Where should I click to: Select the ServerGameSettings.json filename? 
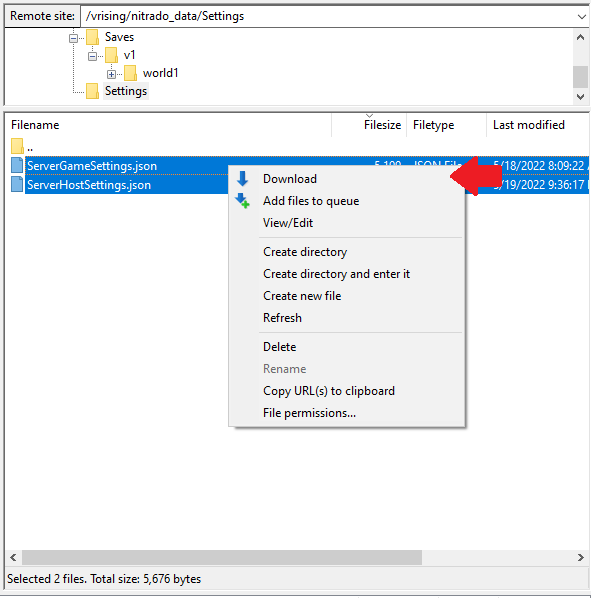click(x=92, y=166)
